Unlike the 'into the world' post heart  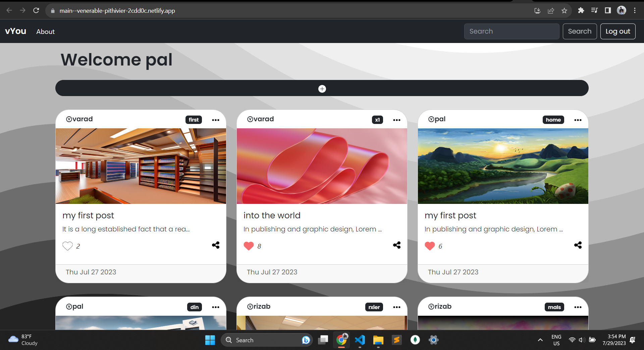coord(249,246)
